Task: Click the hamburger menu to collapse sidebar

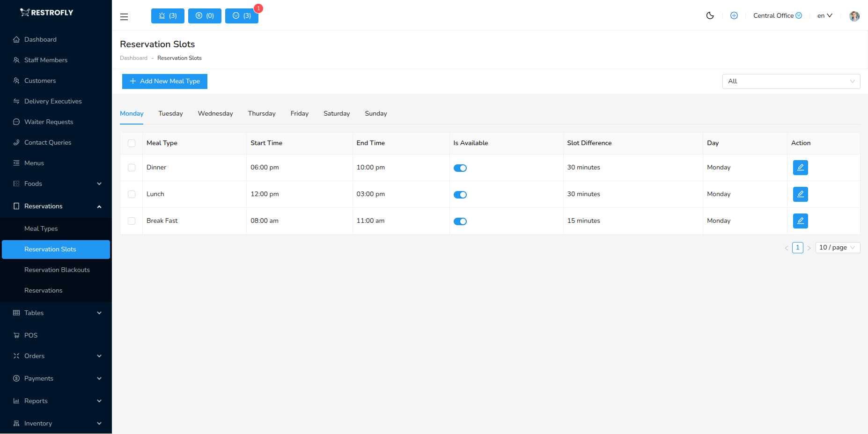Action: 124,16
